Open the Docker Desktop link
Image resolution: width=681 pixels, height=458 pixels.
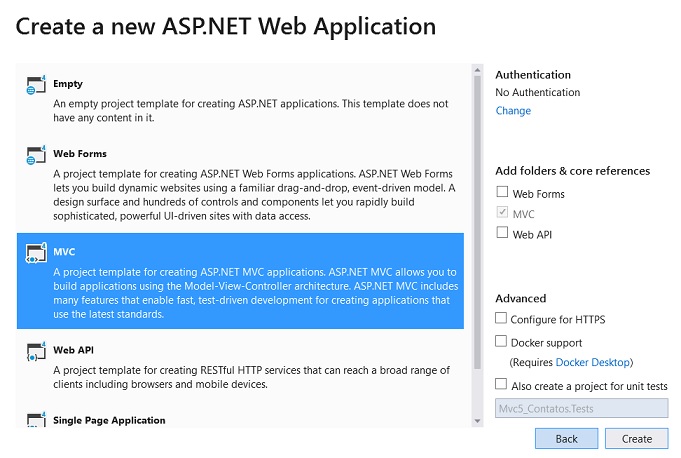pos(592,362)
